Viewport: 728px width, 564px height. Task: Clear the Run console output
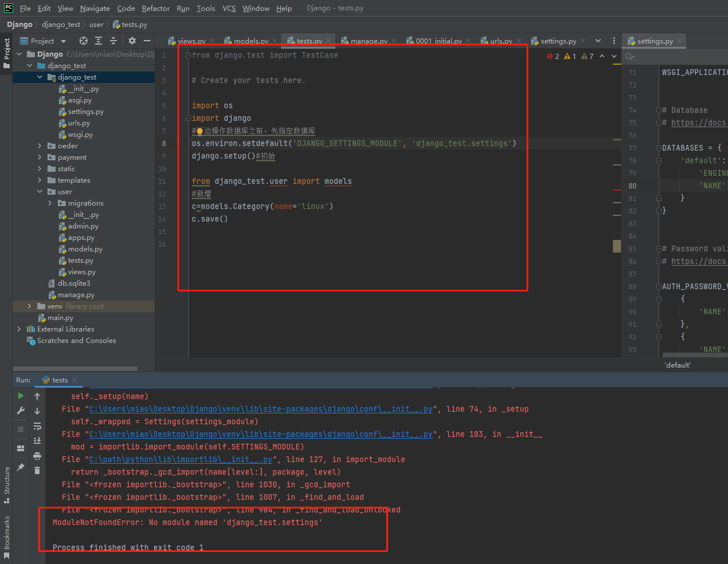click(37, 470)
